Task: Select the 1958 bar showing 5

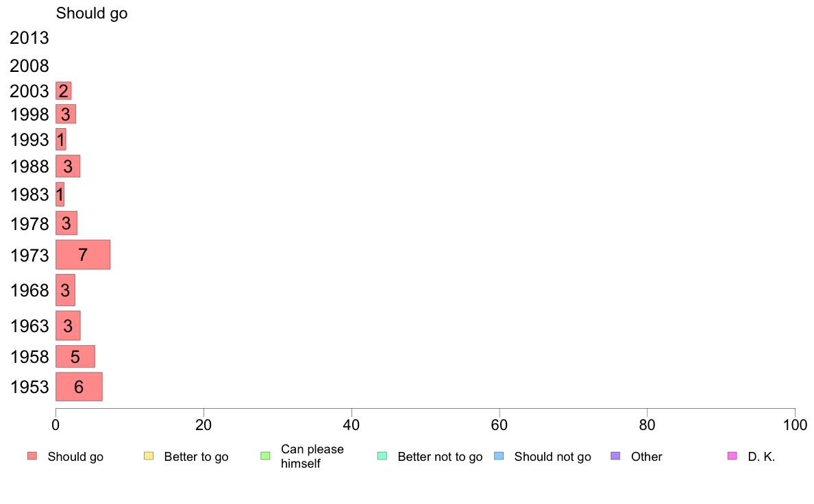Action: [75, 357]
